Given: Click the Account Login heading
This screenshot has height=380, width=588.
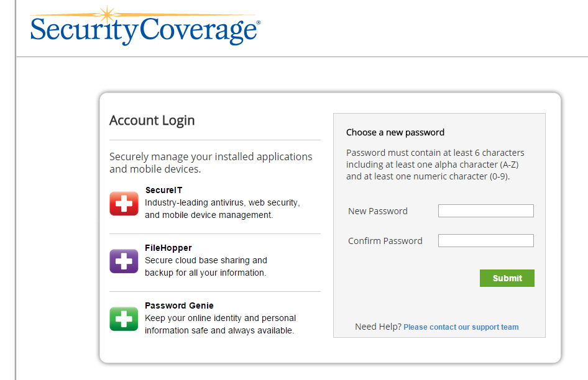Looking at the screenshot, I should click(x=152, y=120).
